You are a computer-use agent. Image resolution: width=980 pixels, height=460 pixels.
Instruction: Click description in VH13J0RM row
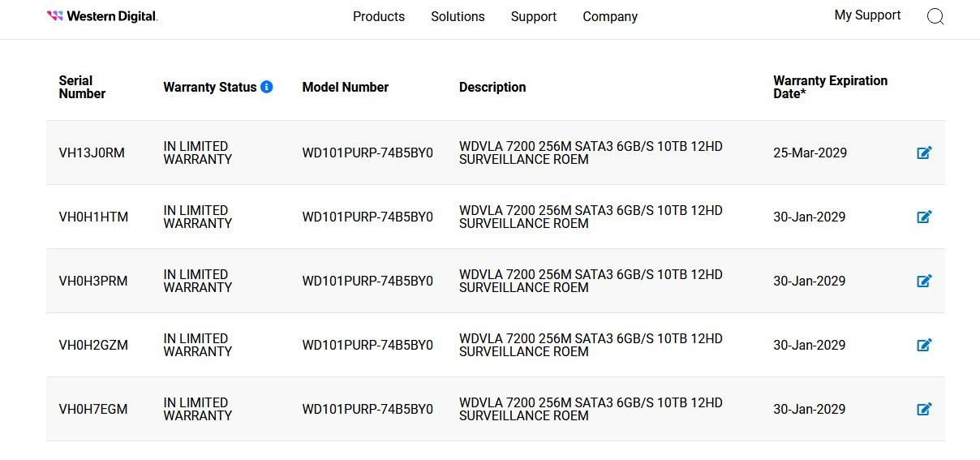coord(591,153)
